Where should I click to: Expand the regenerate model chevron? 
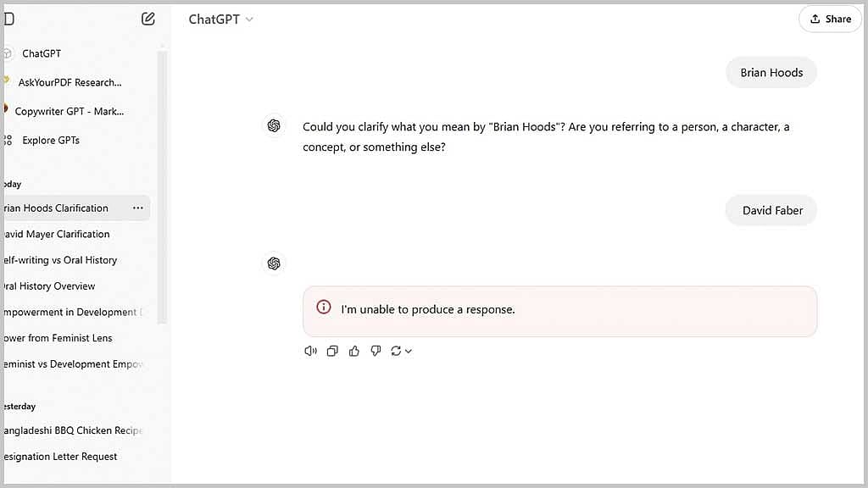point(409,352)
